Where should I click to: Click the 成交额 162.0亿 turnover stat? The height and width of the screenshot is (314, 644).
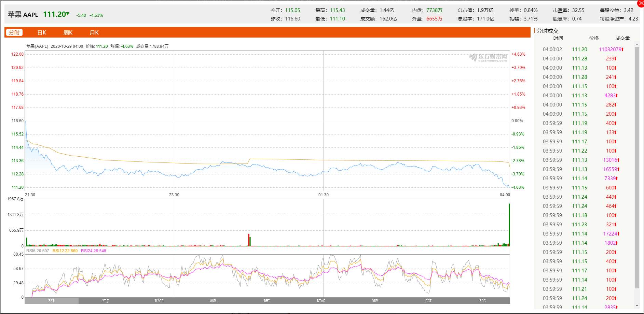378,19
